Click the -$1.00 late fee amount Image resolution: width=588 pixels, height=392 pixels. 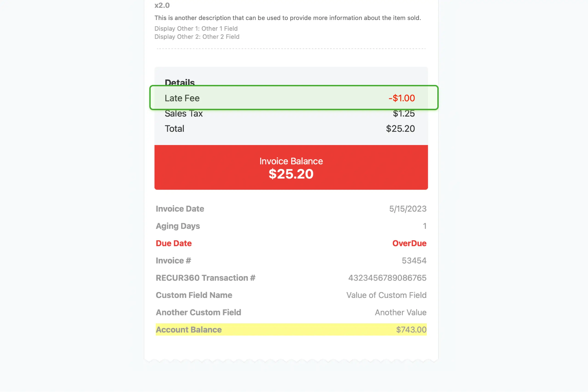coord(401,98)
